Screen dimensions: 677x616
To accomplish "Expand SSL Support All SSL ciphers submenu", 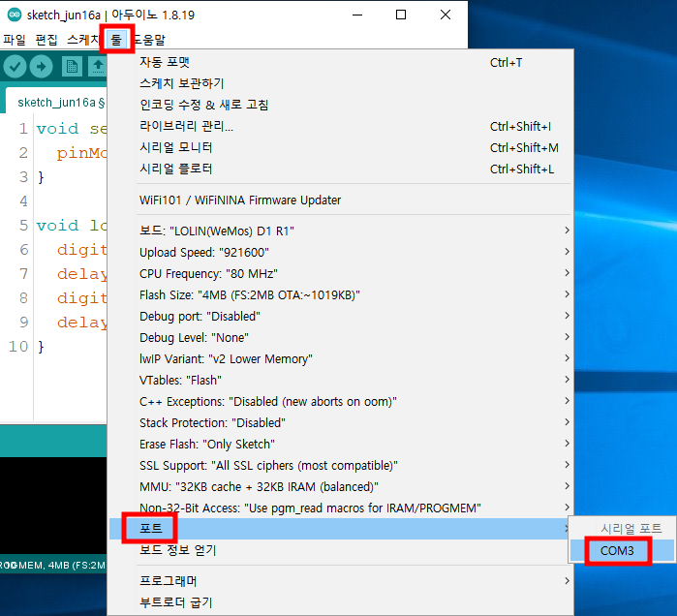I will tap(340, 465).
